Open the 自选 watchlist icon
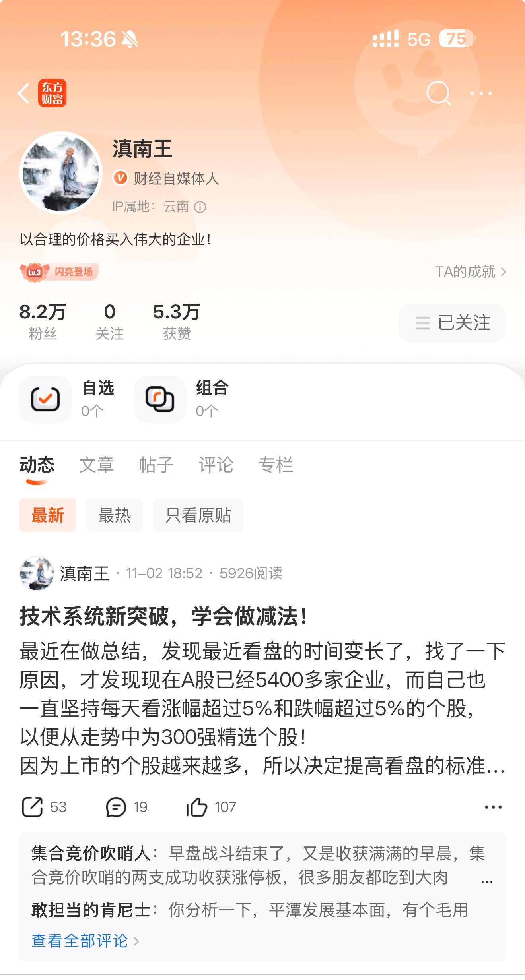The width and height of the screenshot is (525, 980). 45,399
